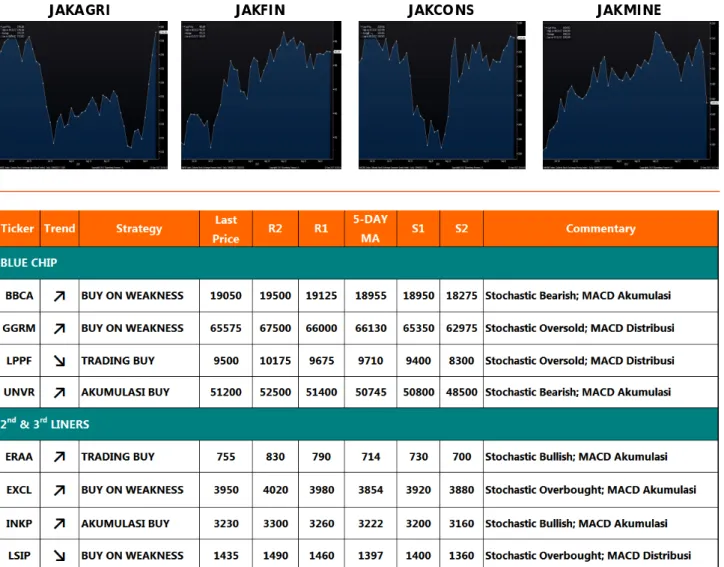724x567 pixels.
Task: Click the down-trend arrow for LPPF
Action: [x=59, y=361]
